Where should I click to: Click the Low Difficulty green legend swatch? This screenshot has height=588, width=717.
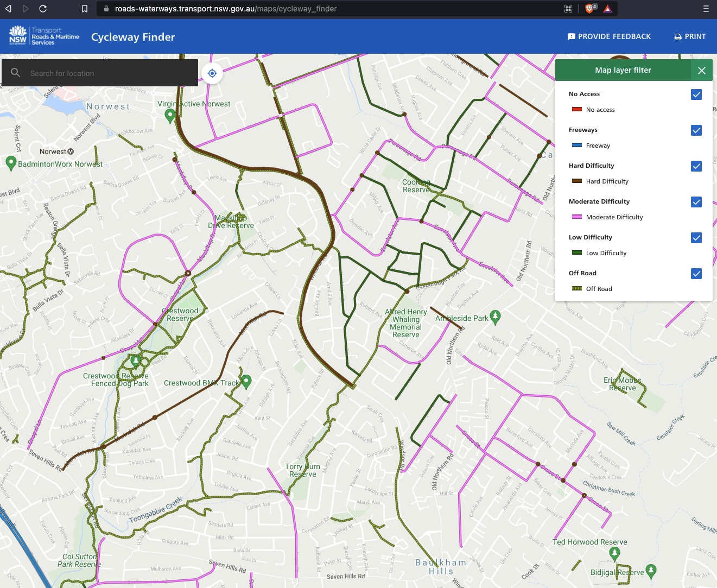[577, 253]
